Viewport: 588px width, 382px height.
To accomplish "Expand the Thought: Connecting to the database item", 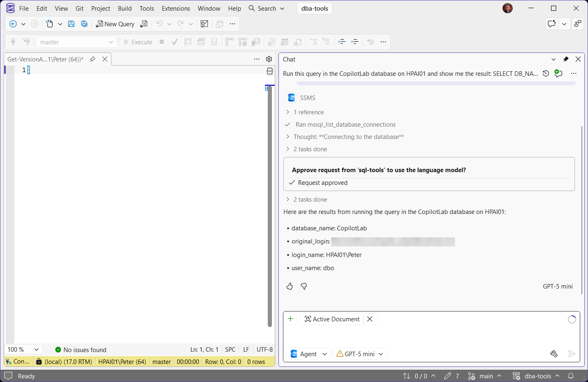I will tap(345, 137).
